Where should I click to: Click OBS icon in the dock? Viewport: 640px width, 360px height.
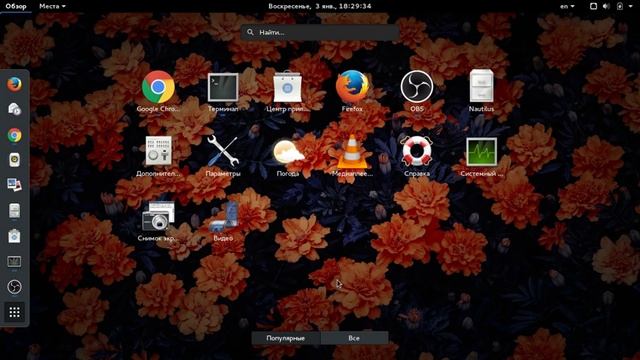14,287
